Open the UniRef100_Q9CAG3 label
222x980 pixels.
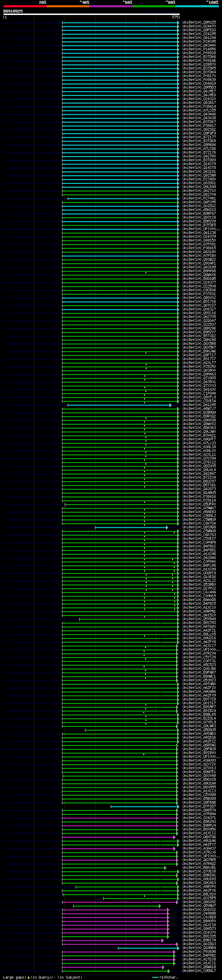coord(199,883)
